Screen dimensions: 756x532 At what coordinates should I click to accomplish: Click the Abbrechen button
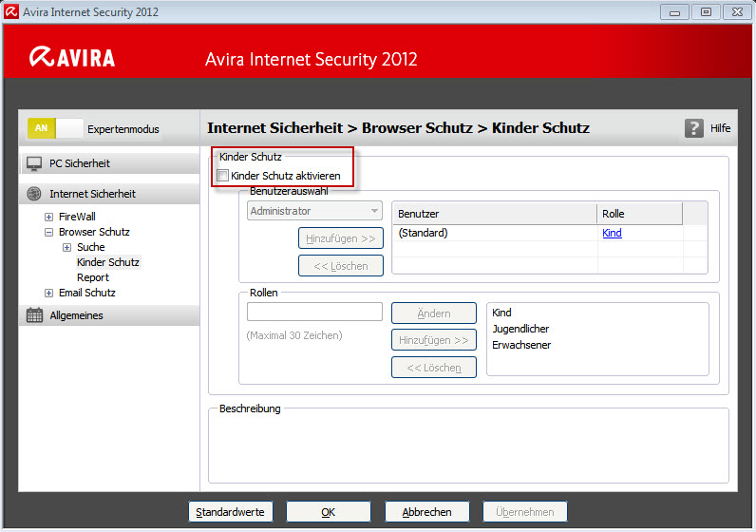pyautogui.click(x=427, y=512)
